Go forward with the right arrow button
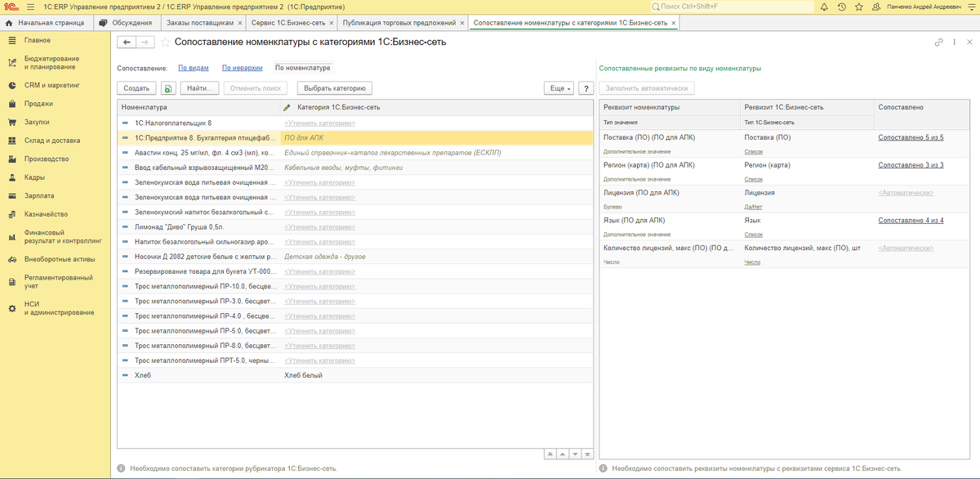 coord(145,42)
